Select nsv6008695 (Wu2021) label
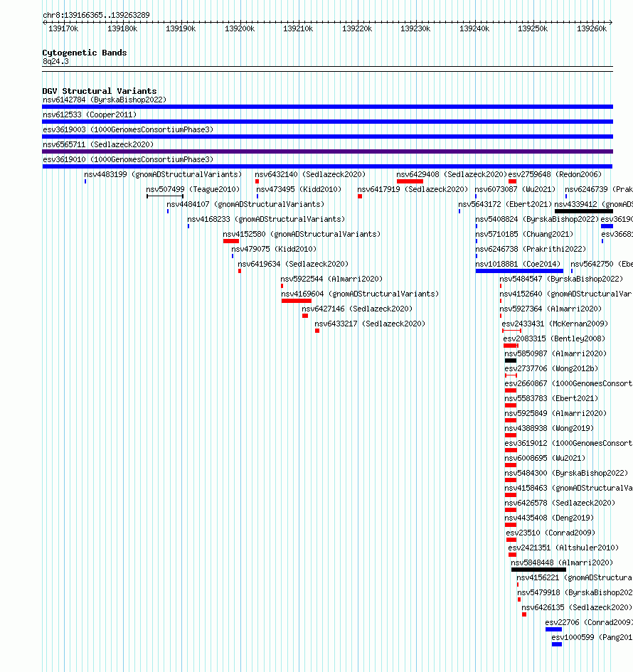Viewport: 633px width, 672px height. click(545, 458)
